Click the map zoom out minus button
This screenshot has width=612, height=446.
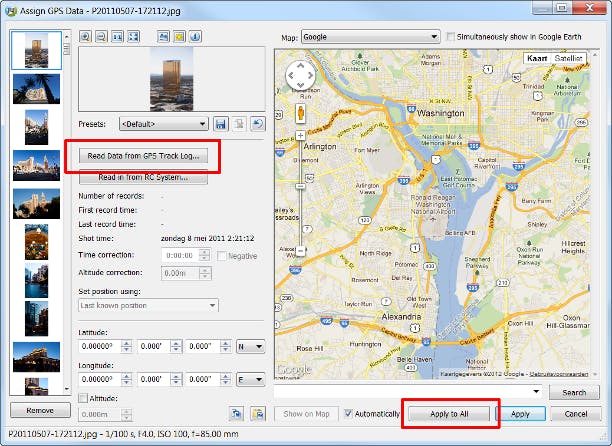[x=300, y=251]
